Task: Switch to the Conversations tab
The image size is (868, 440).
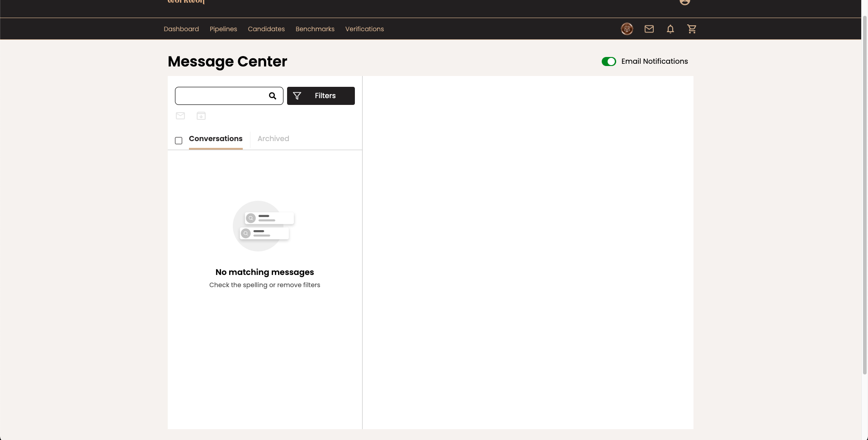Action: [x=216, y=139]
